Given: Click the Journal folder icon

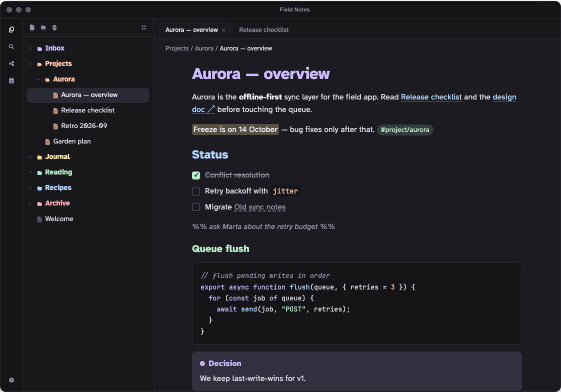Looking at the screenshot, I should click(39, 157).
